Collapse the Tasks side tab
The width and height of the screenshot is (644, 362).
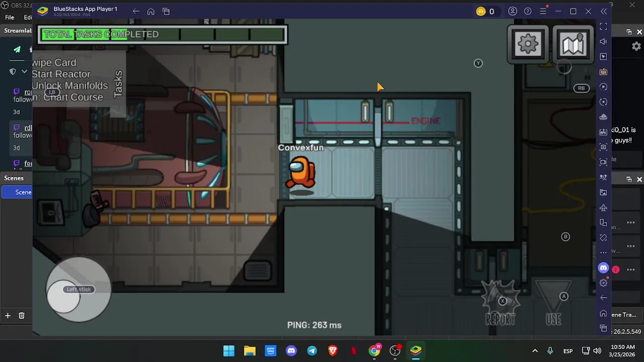coord(118,83)
